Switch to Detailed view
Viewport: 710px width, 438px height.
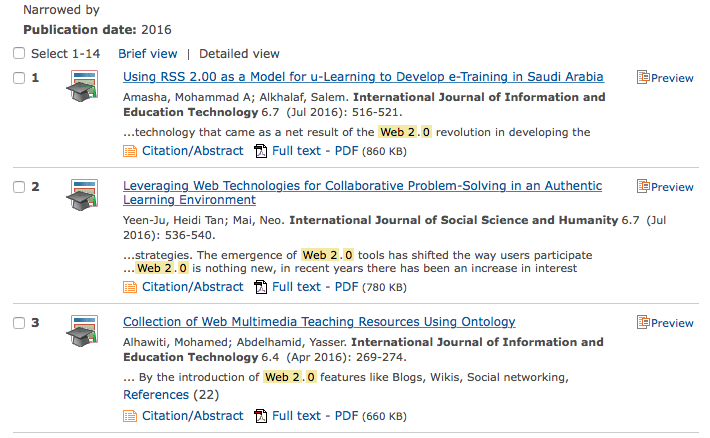(x=239, y=54)
